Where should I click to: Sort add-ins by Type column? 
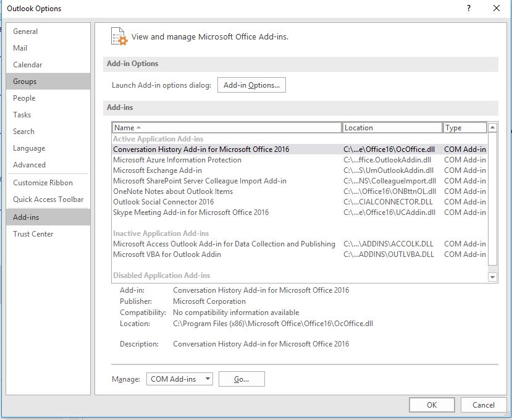pos(464,128)
